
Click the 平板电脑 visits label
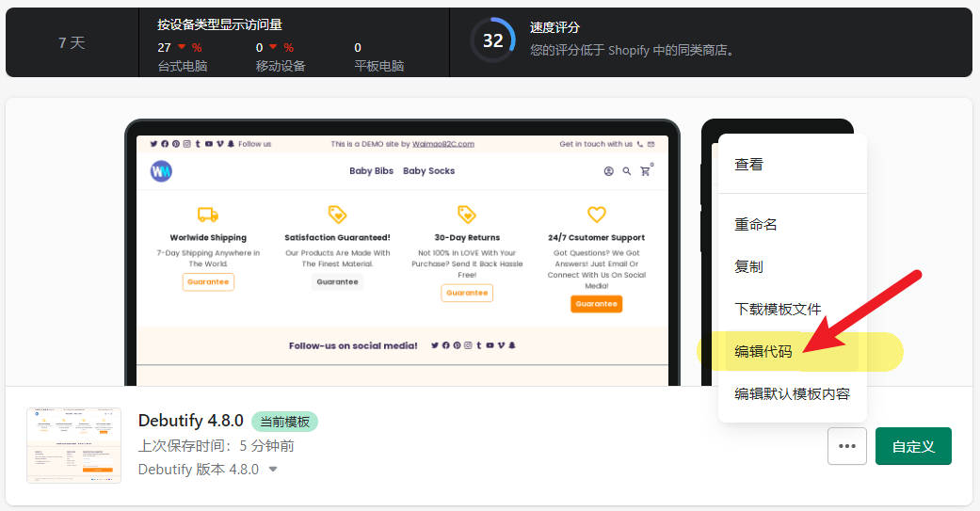(379, 66)
